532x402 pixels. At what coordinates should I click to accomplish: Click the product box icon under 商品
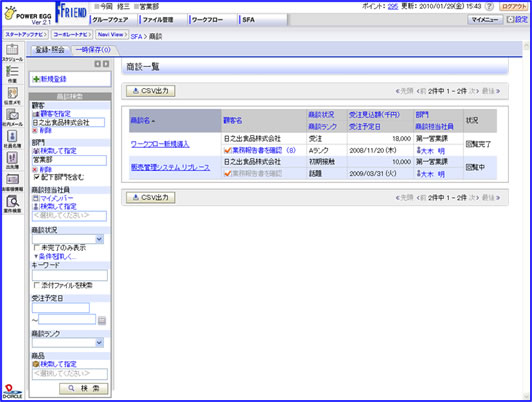36,364
